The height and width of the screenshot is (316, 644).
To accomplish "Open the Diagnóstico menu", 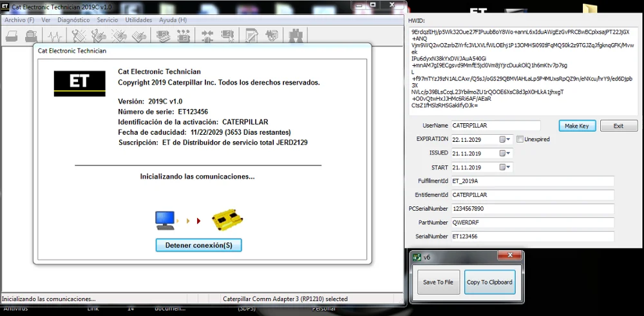I will [73, 20].
